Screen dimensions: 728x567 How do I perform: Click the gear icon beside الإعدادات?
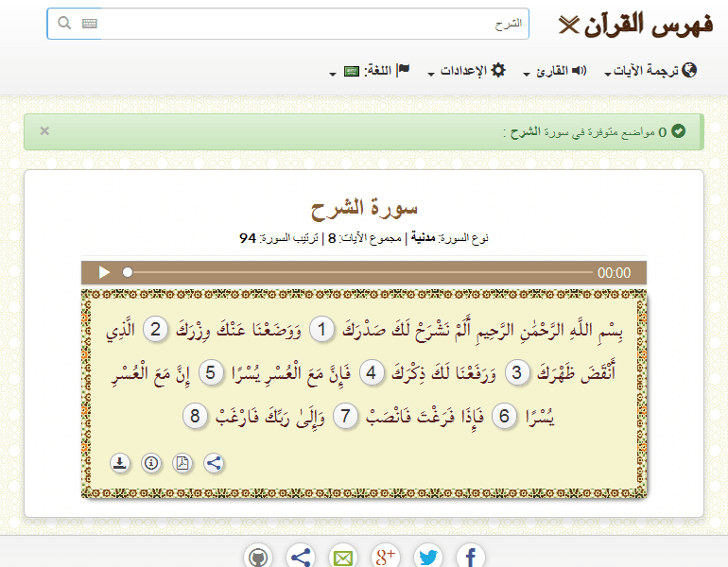498,70
